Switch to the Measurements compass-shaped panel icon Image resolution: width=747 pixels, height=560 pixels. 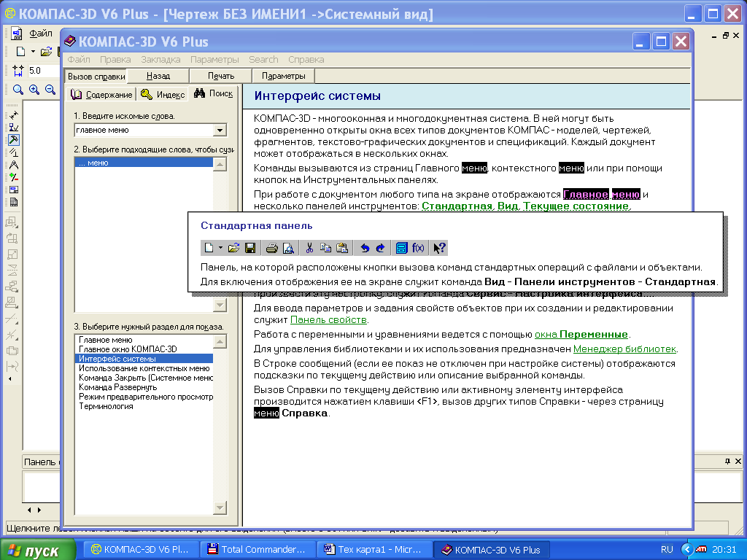click(14, 165)
